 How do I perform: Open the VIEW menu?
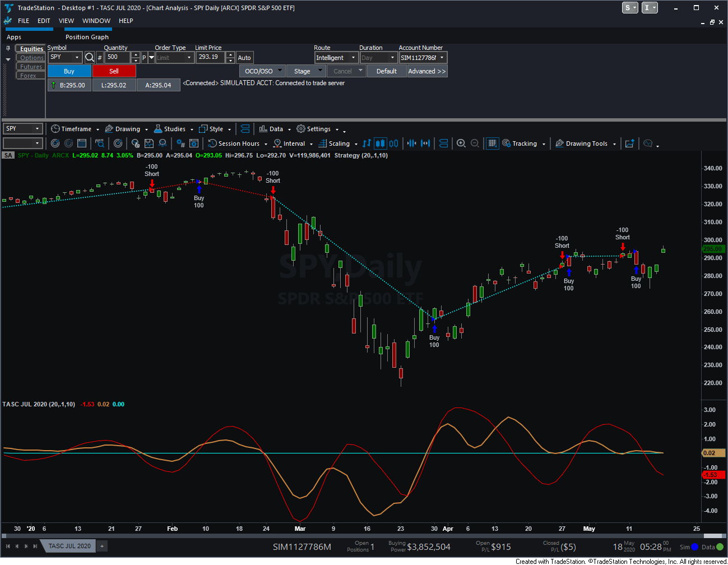pos(66,21)
